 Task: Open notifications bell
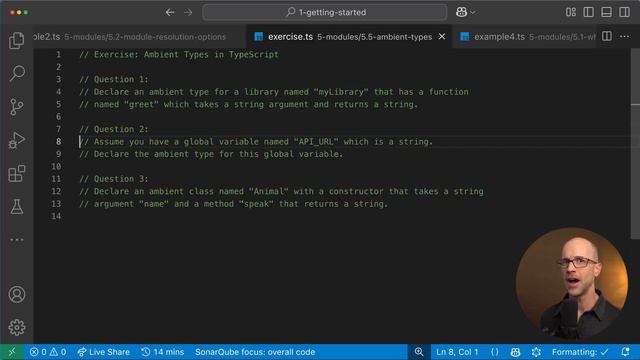(625, 352)
